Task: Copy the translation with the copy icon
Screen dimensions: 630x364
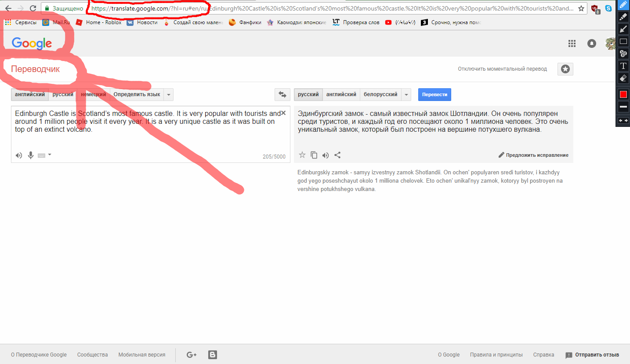Action: [x=314, y=155]
